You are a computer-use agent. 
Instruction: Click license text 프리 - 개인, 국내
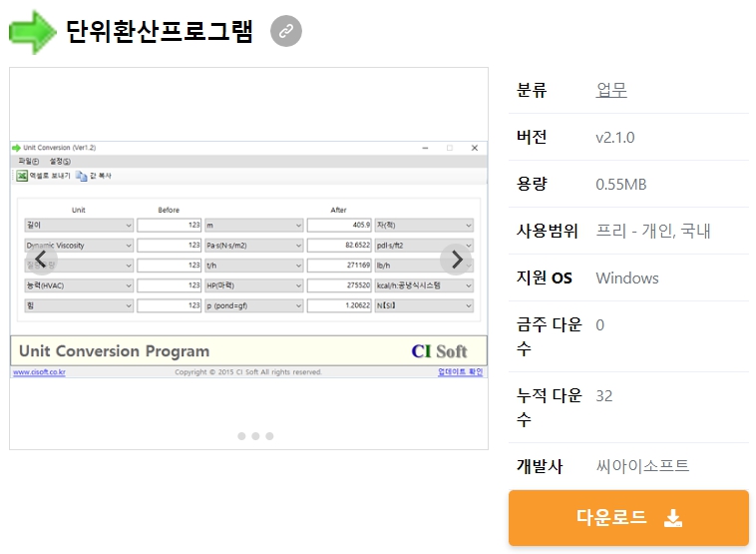pos(653,231)
